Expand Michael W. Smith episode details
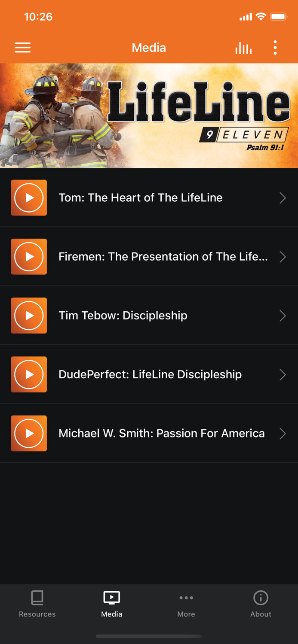This screenshot has width=298, height=644. pos(283,433)
